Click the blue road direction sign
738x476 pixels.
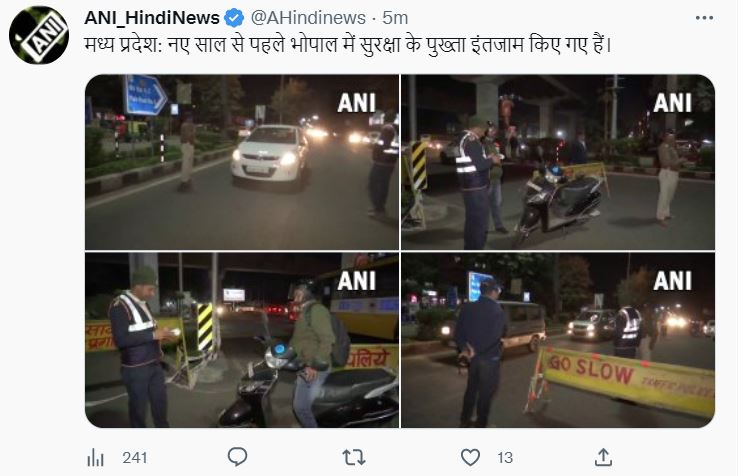pos(145,95)
